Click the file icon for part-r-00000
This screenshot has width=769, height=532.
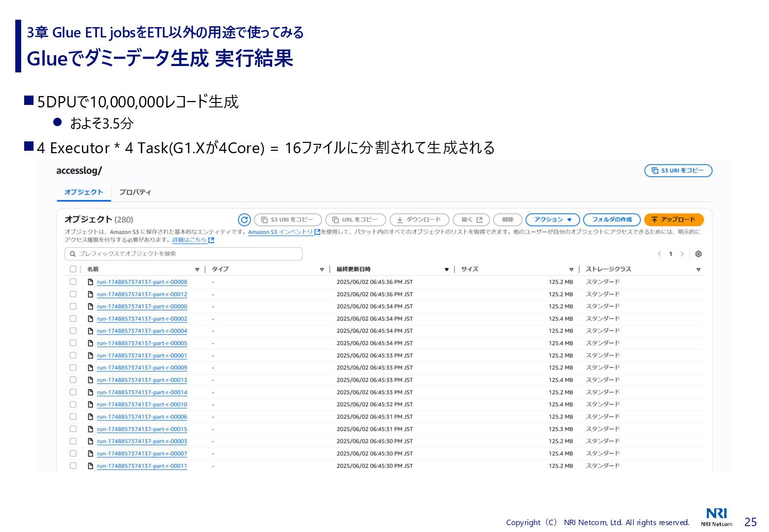pyautogui.click(x=90, y=306)
